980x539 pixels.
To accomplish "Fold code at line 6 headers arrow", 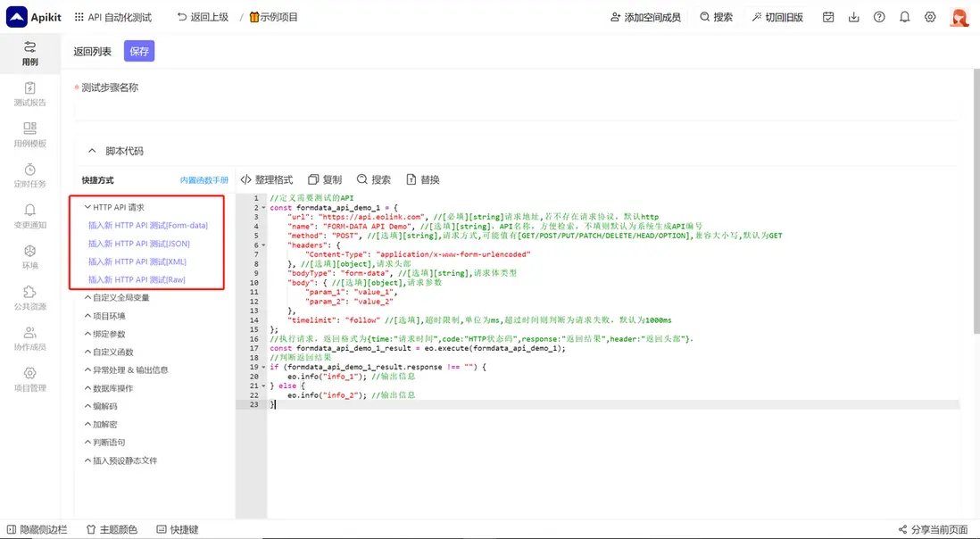I will (263, 245).
